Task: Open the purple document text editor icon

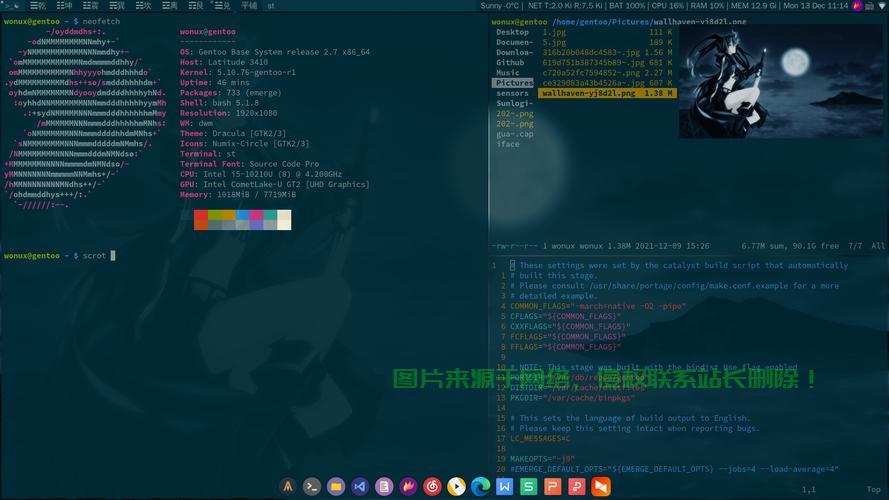Action: click(x=384, y=486)
